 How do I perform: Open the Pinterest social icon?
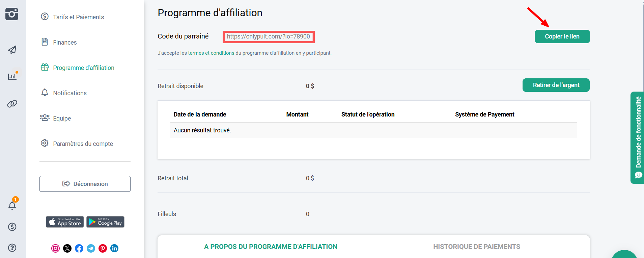click(103, 249)
